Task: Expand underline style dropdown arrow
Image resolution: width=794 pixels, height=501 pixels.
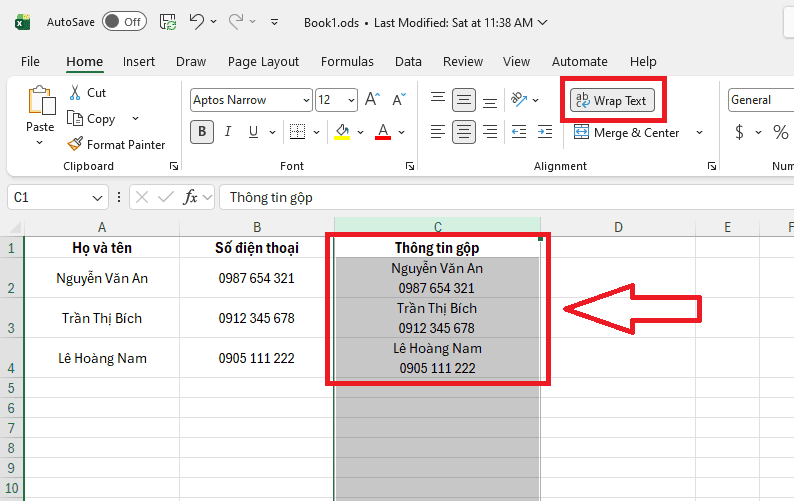Action: pos(272,132)
